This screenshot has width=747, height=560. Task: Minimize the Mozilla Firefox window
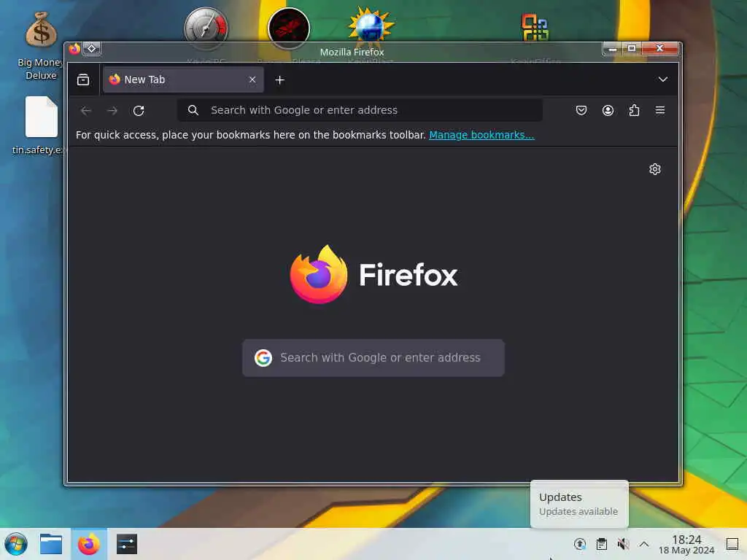(613, 49)
